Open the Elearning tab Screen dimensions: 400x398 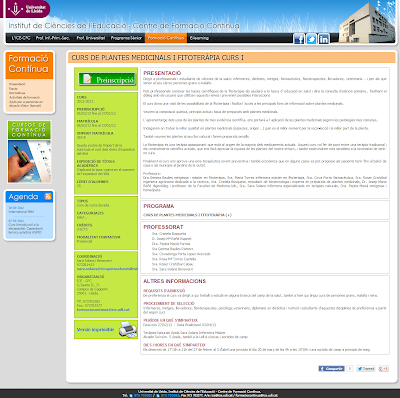(199, 38)
